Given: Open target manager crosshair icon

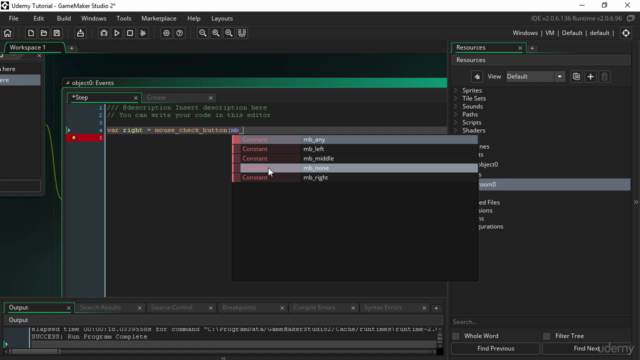Looking at the screenshot, I should pyautogui.click(x=626, y=33).
